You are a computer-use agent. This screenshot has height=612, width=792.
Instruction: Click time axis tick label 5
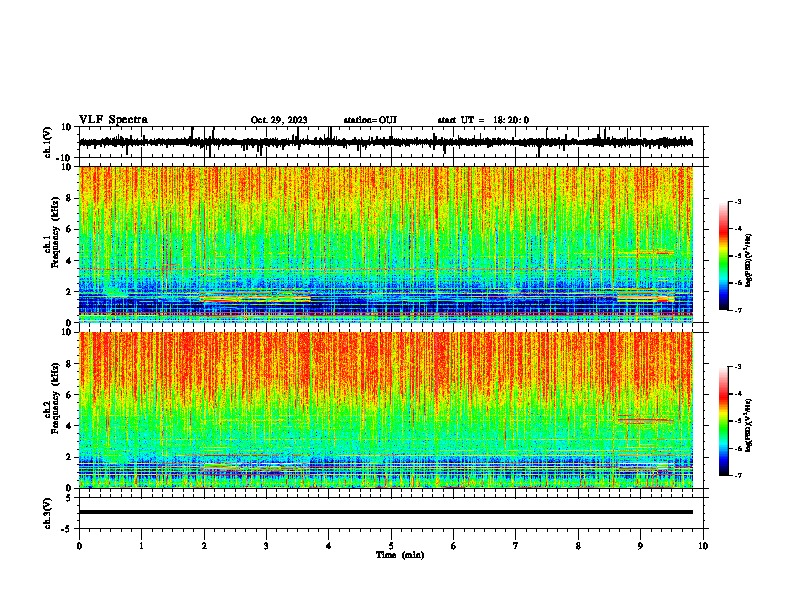click(x=391, y=546)
